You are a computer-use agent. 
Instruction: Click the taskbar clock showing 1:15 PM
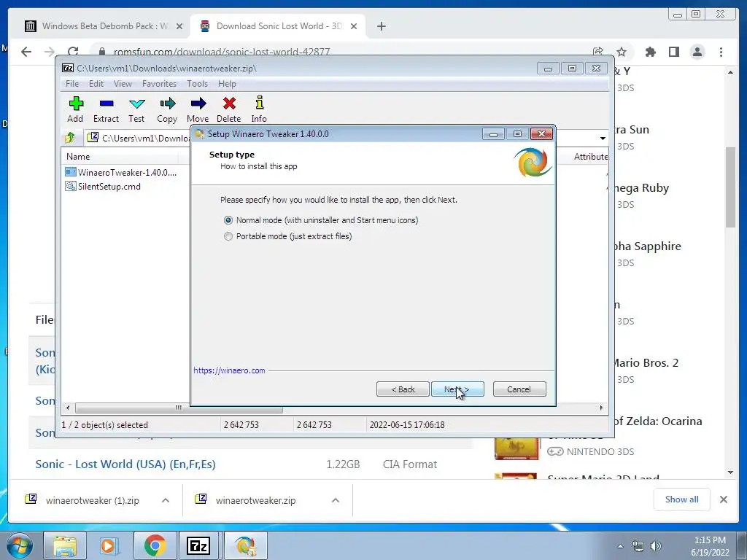pyautogui.click(x=710, y=546)
